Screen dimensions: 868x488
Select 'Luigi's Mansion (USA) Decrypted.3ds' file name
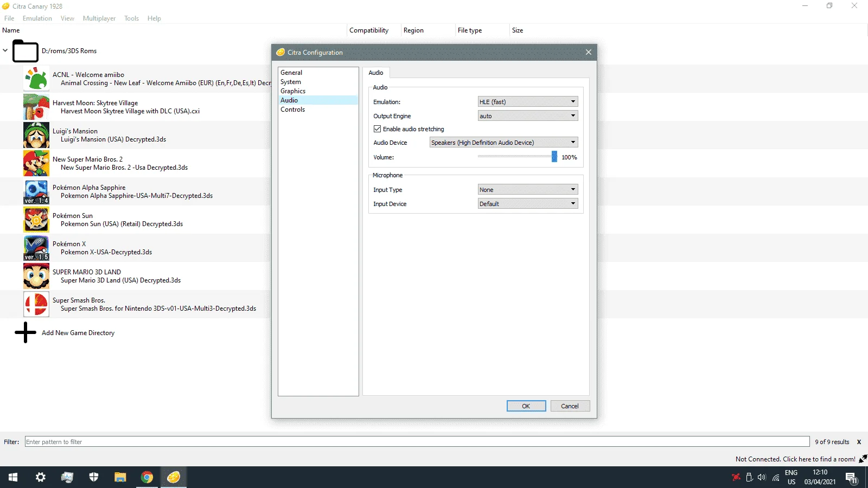click(x=113, y=139)
